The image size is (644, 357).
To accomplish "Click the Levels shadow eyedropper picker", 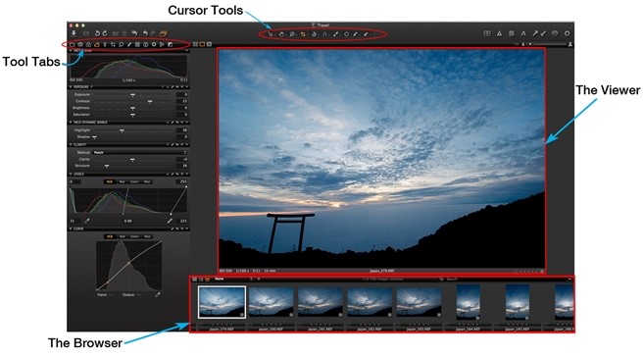I will tap(87, 221).
